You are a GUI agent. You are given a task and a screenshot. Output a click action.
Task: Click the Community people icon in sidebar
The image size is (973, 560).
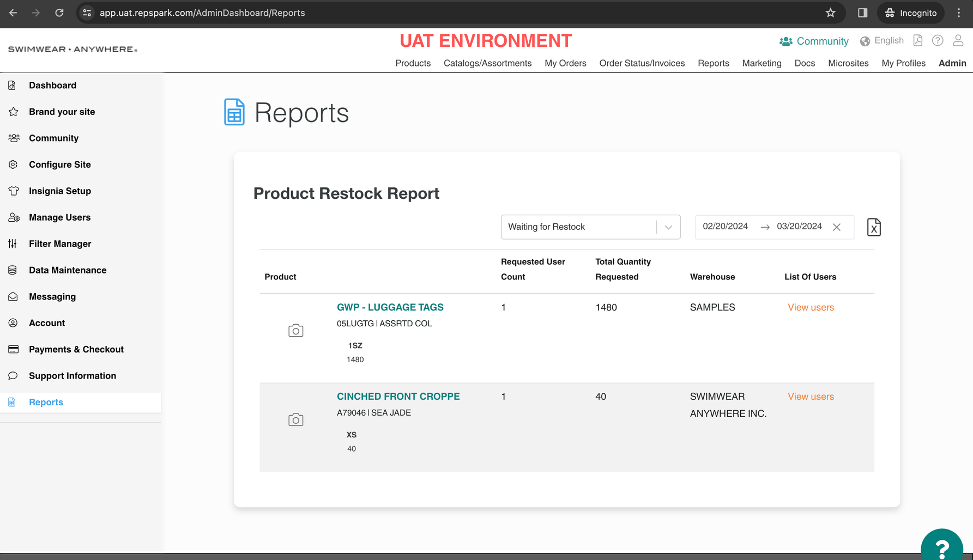(14, 138)
